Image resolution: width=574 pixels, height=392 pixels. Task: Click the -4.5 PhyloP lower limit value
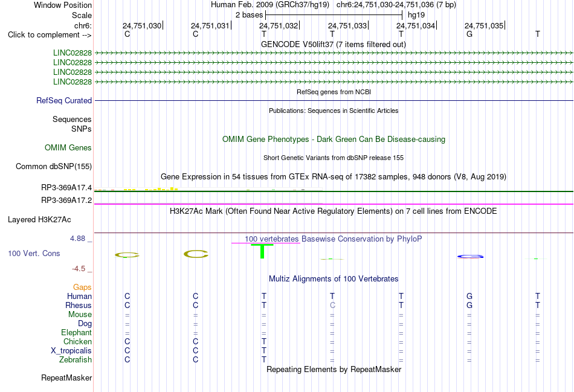(x=79, y=269)
